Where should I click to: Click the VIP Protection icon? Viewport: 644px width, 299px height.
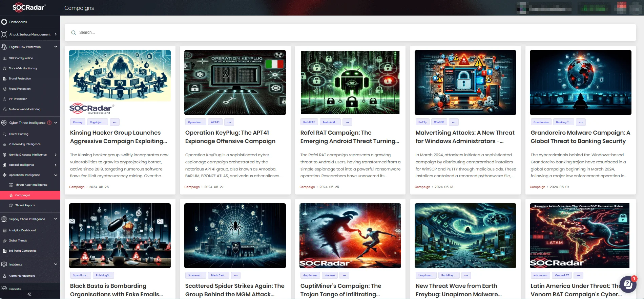pyautogui.click(x=5, y=99)
